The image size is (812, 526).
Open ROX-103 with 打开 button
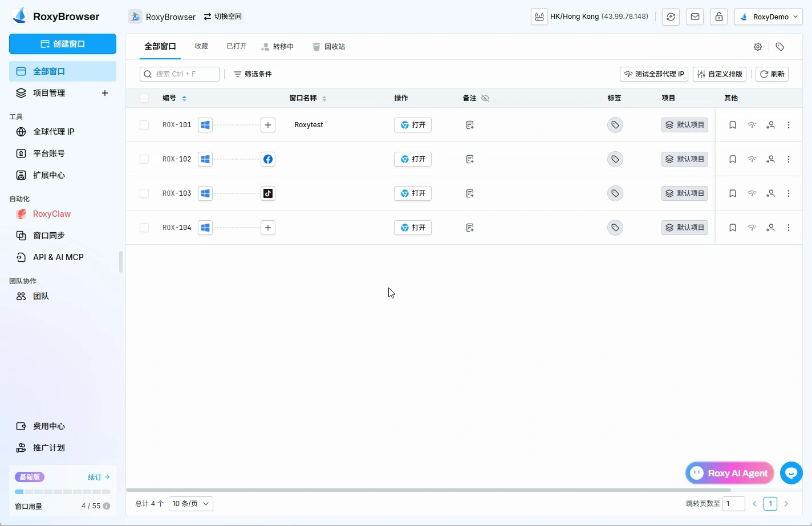click(413, 193)
